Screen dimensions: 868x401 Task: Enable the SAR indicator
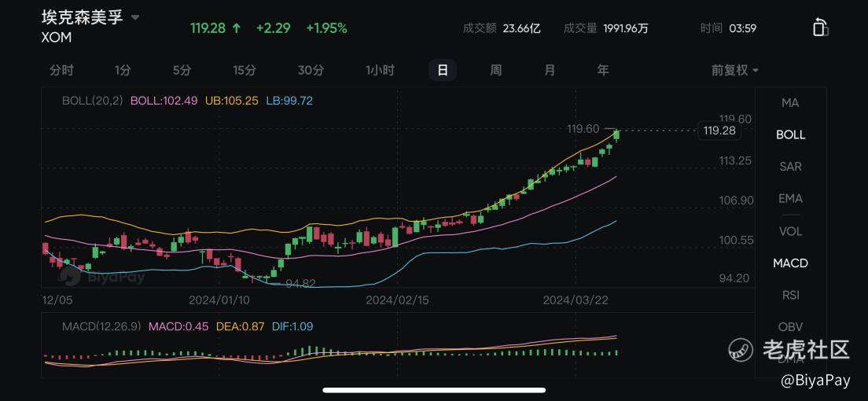click(x=790, y=167)
